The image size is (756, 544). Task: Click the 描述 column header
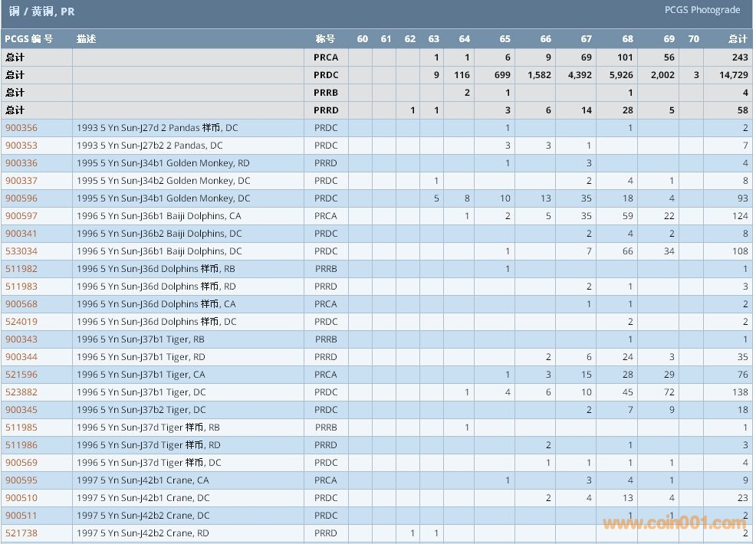[x=86, y=39]
